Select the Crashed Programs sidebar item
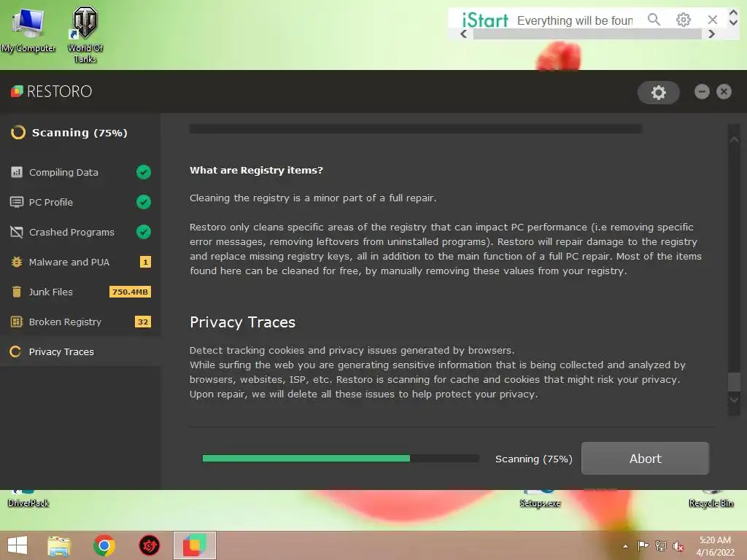Screen dimensions: 747x560 pyautogui.click(x=80, y=233)
